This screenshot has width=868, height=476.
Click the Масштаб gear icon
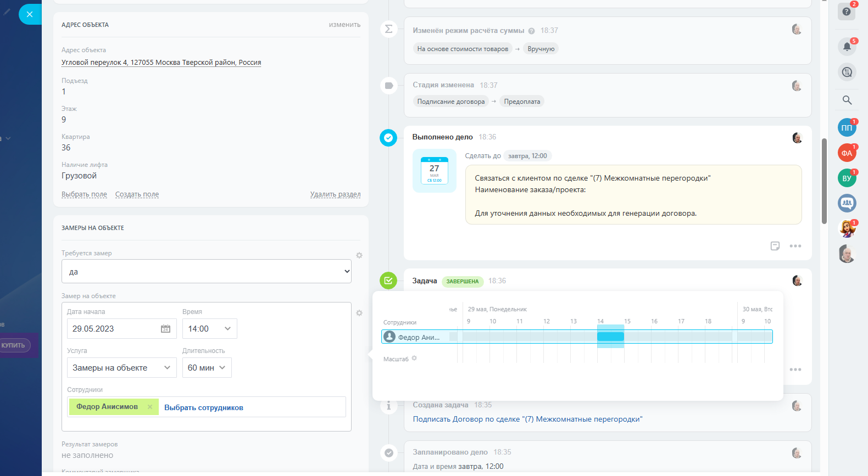click(x=414, y=359)
